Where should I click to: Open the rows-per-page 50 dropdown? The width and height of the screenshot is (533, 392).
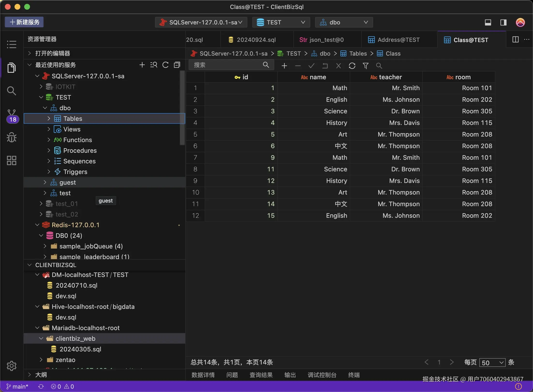click(x=492, y=363)
